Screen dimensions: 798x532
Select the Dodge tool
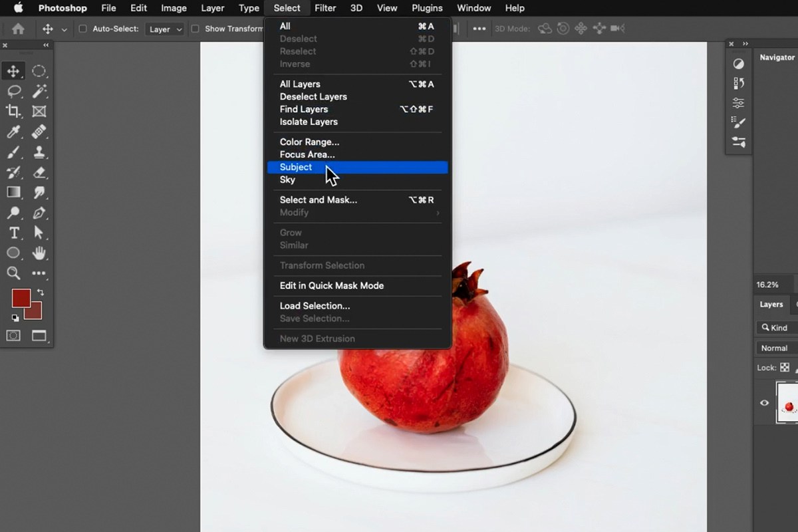(13, 213)
